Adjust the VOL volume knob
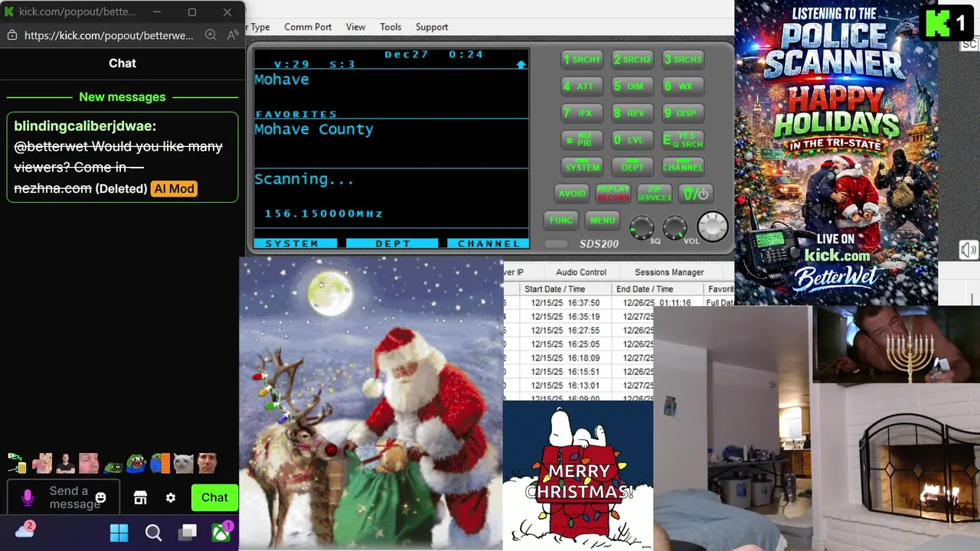The height and width of the screenshot is (551, 980). [675, 227]
